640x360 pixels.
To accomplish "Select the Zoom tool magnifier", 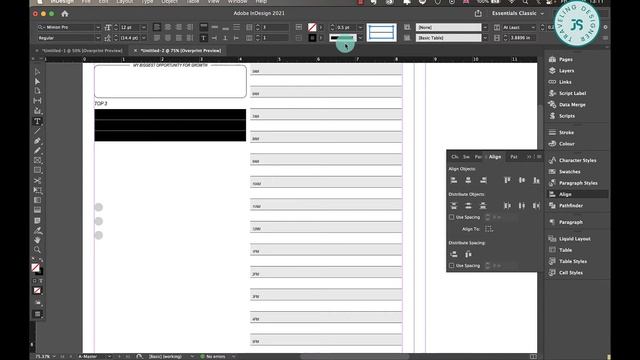I will (37, 249).
